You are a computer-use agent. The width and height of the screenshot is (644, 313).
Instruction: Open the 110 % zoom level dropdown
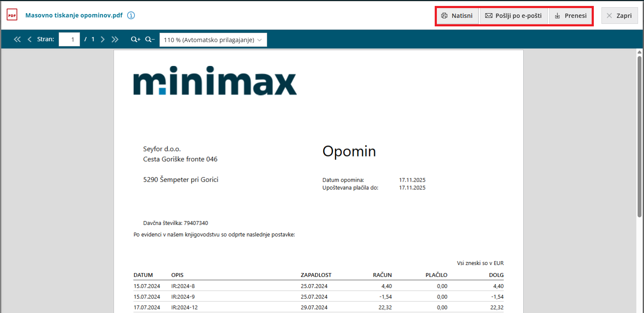pyautogui.click(x=213, y=40)
